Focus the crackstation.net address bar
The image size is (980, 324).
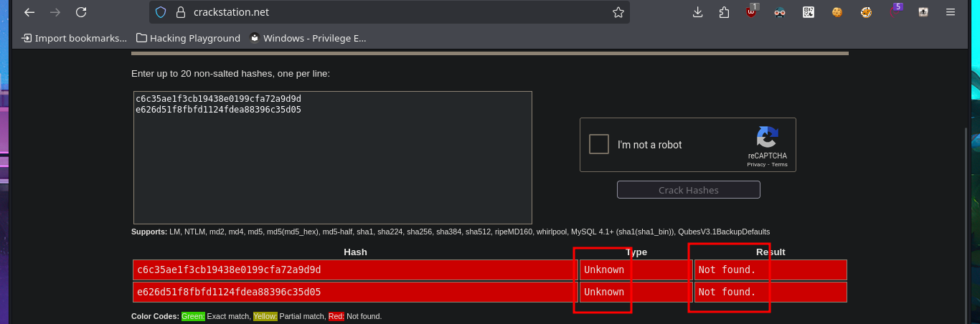[387, 12]
